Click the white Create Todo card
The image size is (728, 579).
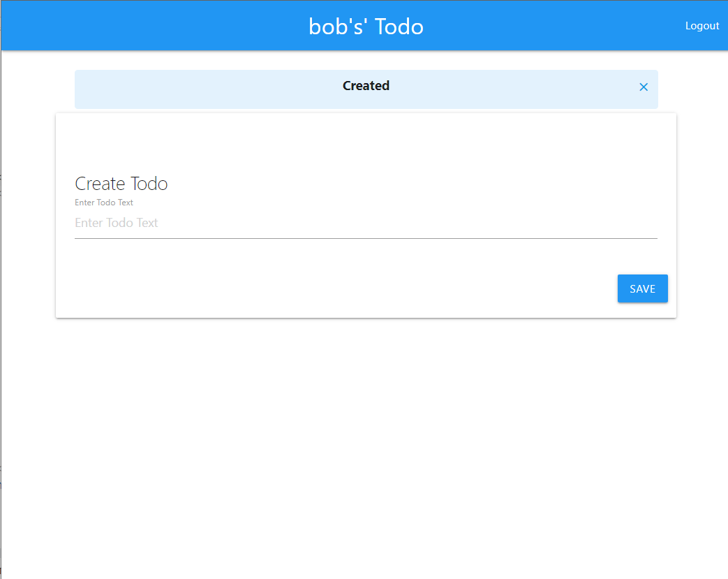[365, 140]
